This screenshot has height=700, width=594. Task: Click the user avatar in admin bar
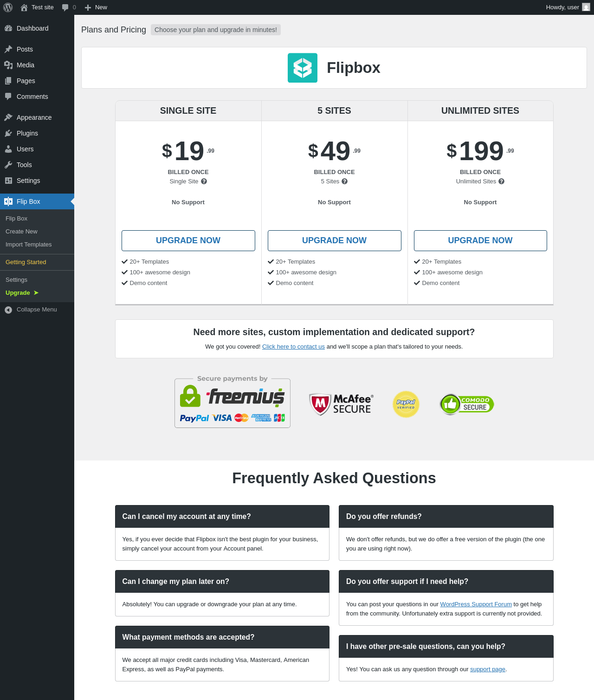click(x=586, y=7)
